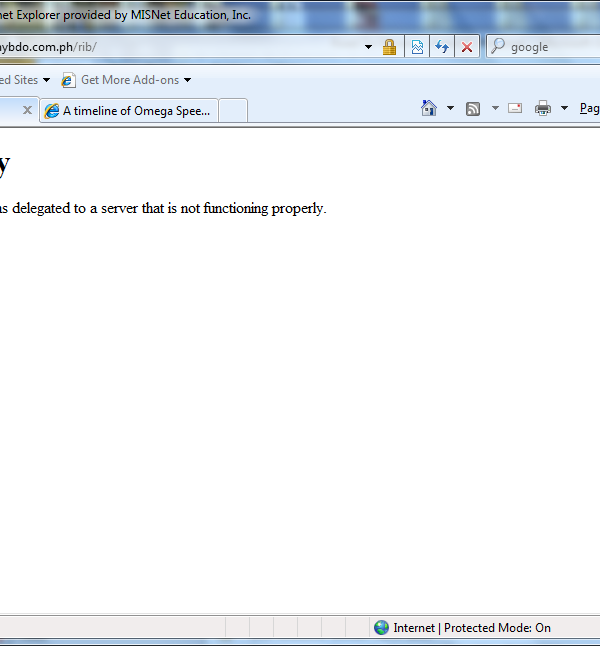Screen dimensions: 600x646
Task: Close the current tab with the gray X
Action: click(27, 110)
